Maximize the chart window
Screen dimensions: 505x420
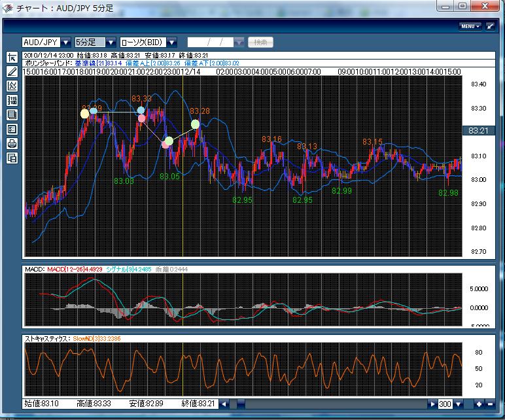(x=462, y=6)
